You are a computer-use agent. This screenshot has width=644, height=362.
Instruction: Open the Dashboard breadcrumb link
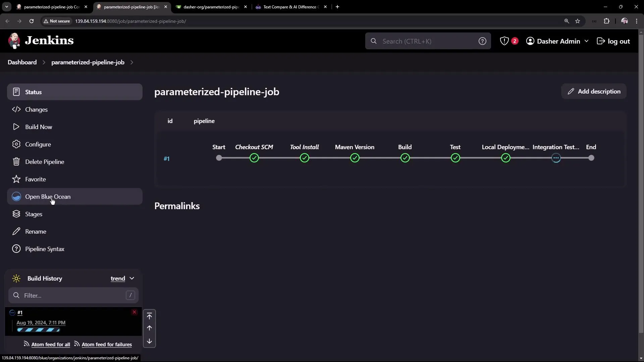click(22, 62)
